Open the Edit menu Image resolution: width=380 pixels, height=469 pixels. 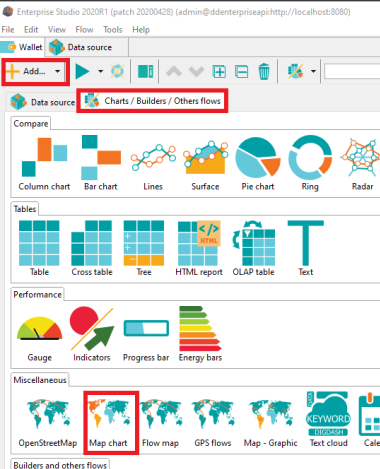tap(31, 30)
